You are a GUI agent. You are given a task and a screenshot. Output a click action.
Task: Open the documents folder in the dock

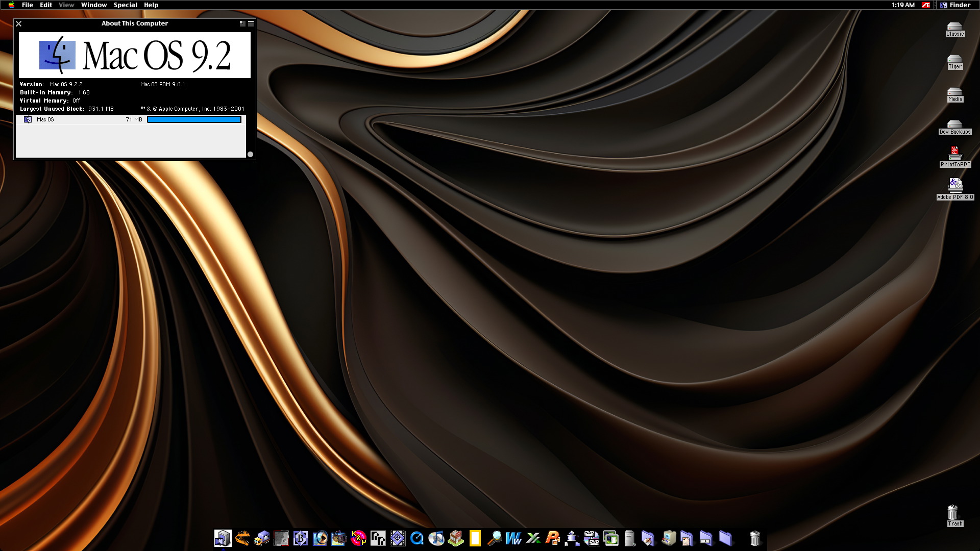687,538
